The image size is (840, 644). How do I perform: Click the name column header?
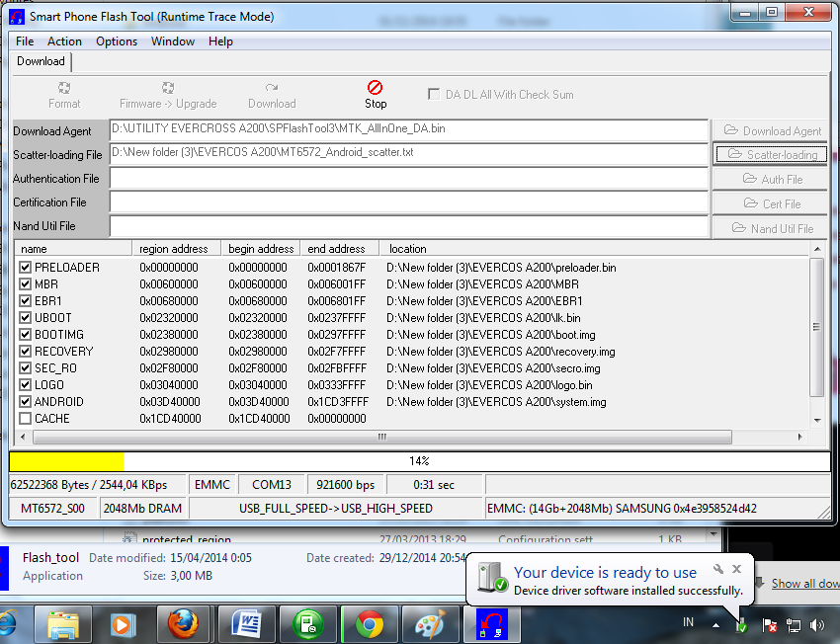[x=74, y=249]
